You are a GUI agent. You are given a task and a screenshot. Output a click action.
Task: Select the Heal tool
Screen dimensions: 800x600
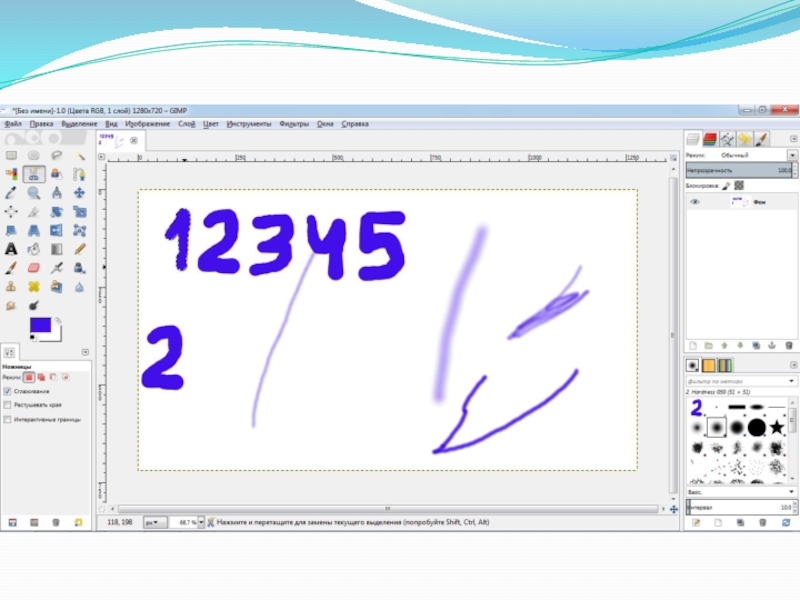[34, 287]
